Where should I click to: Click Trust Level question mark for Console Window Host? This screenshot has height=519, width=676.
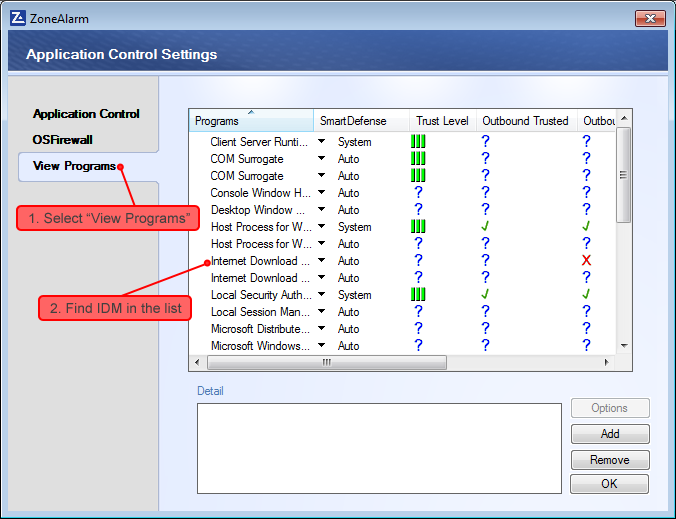(x=418, y=193)
